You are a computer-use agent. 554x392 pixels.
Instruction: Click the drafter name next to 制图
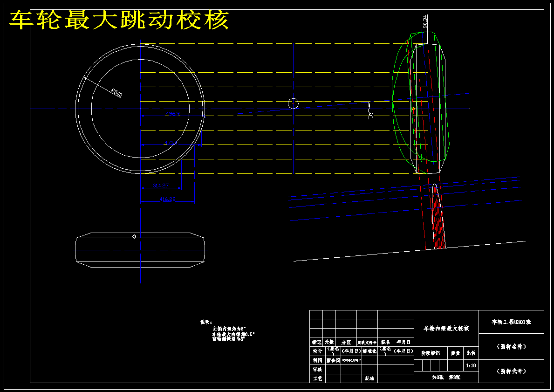click(333, 360)
